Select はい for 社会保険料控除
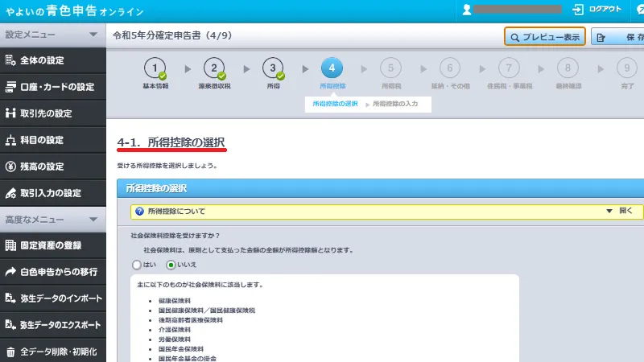 137,265
